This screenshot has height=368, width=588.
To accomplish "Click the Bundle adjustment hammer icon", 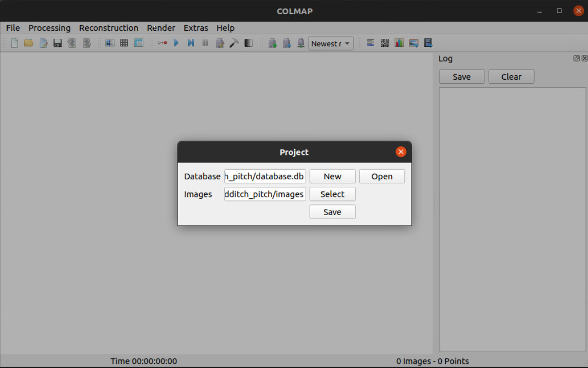I will (x=234, y=43).
